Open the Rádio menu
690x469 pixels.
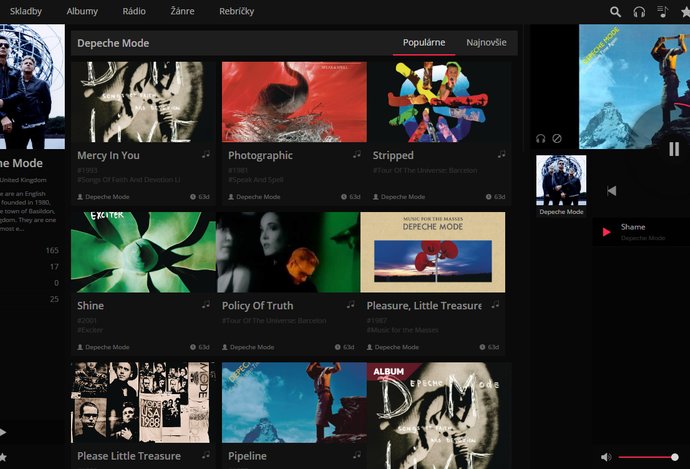[134, 11]
